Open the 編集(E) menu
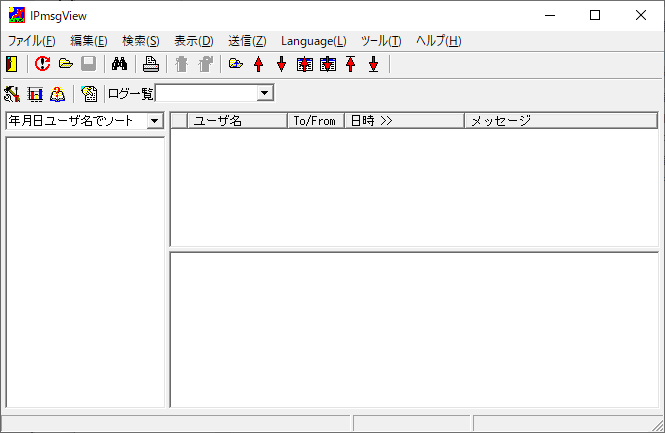The image size is (665, 433). point(89,41)
